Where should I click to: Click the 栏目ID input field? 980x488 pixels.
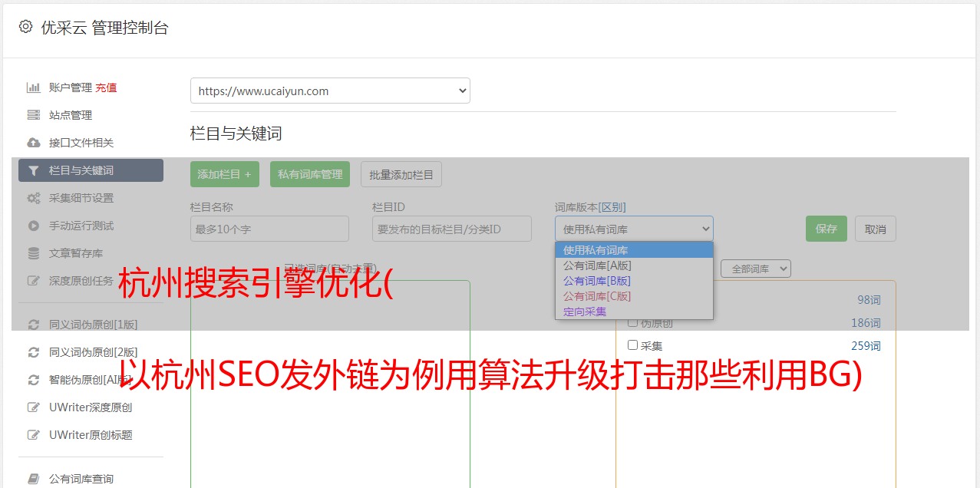[x=452, y=229]
